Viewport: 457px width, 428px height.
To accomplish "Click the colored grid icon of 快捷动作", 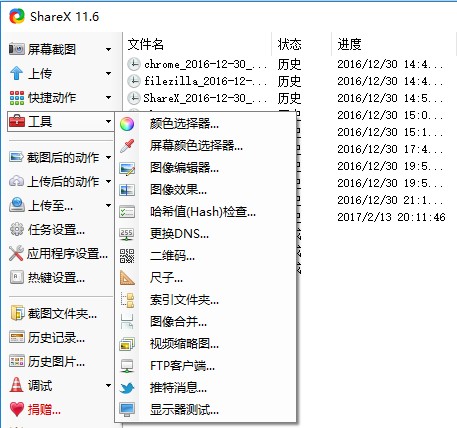I will [x=17, y=97].
